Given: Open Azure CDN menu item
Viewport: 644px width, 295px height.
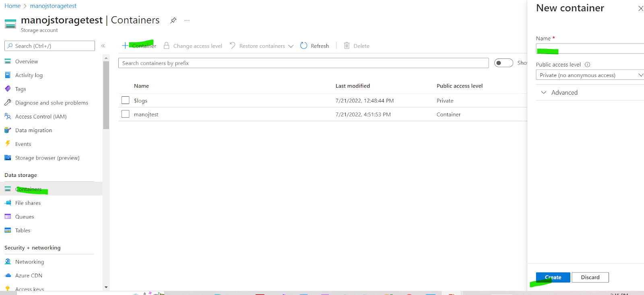Looking at the screenshot, I should [29, 275].
